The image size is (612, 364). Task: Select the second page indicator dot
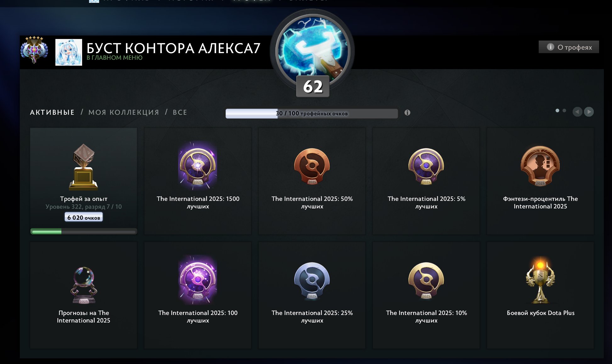[x=564, y=111]
